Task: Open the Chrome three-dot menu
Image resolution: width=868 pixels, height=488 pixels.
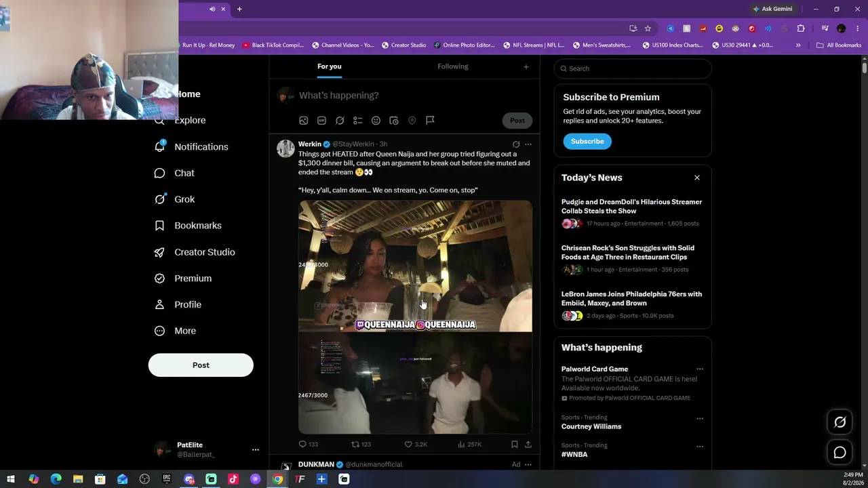Action: [858, 28]
